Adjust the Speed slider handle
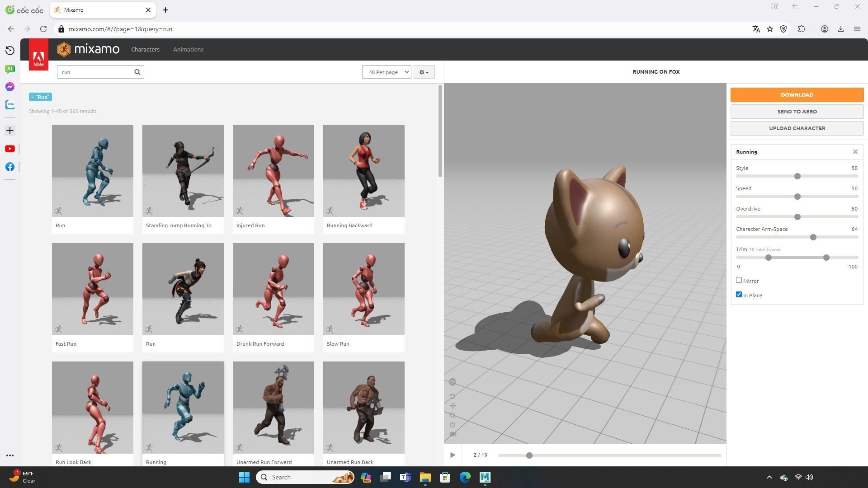The width and height of the screenshot is (868, 488). point(797,197)
